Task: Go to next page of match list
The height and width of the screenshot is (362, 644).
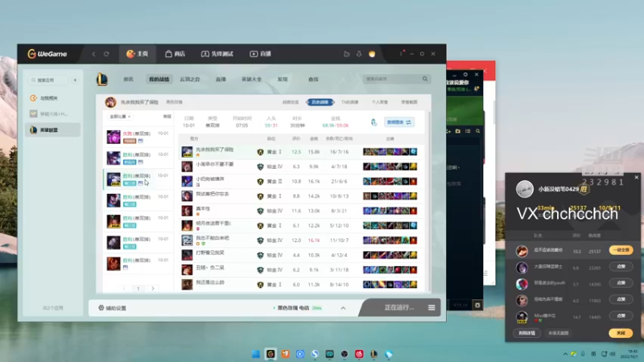Action: pos(153,289)
